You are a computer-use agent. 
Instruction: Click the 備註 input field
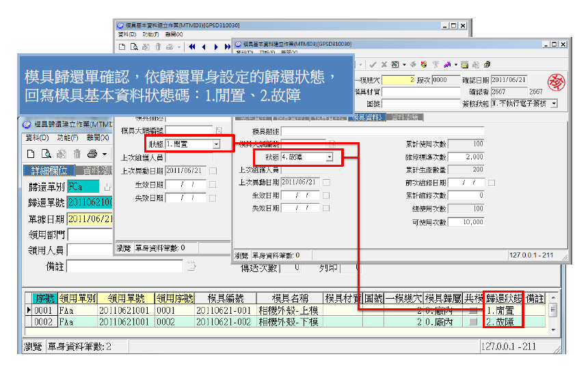click(125, 267)
